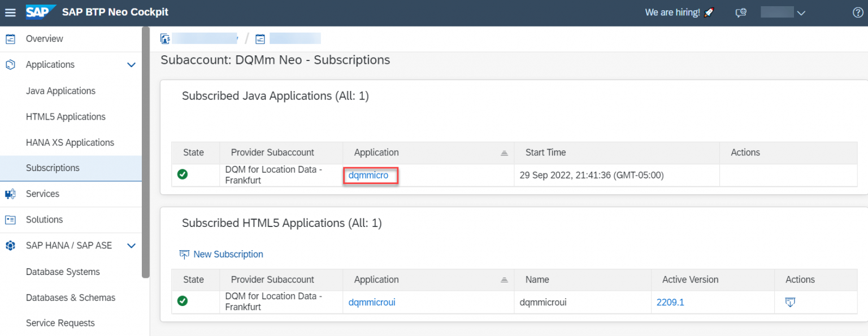The width and height of the screenshot is (868, 336).
Task: Open the feedback chat icon in header
Action: [741, 12]
